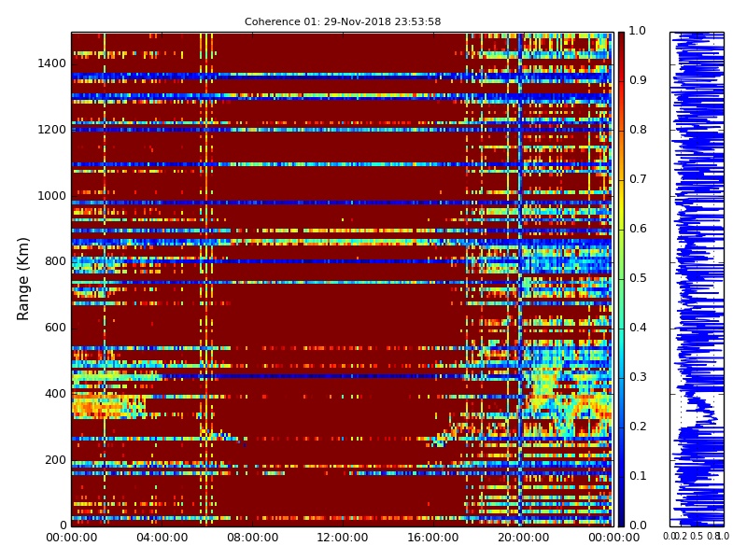Viewport: 747px width, 560px height.
Task: Click the 800 range tick label
Action: 55,261
